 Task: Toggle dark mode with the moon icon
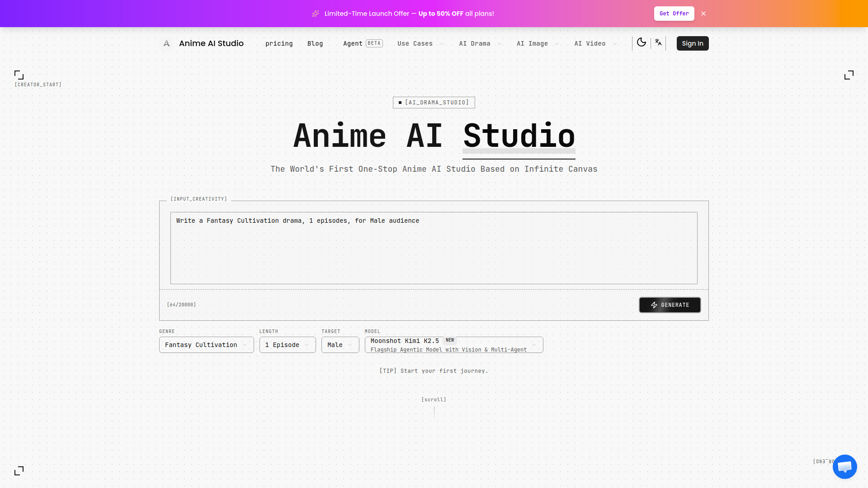click(642, 42)
